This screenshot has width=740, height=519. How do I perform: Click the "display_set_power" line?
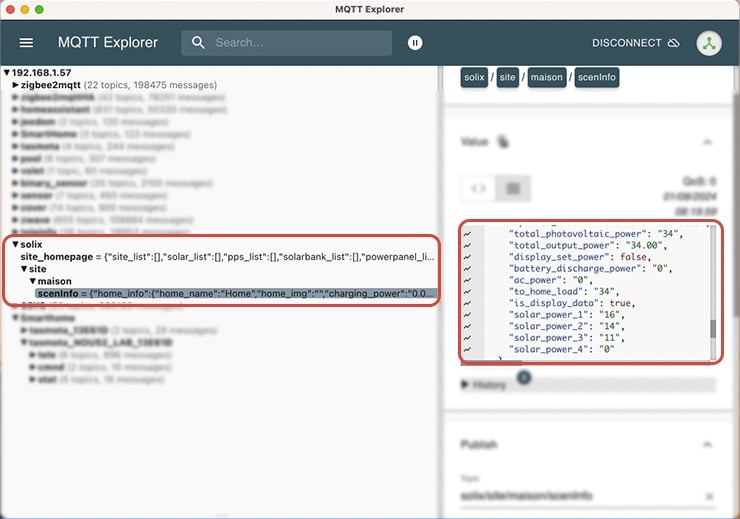coord(580,257)
